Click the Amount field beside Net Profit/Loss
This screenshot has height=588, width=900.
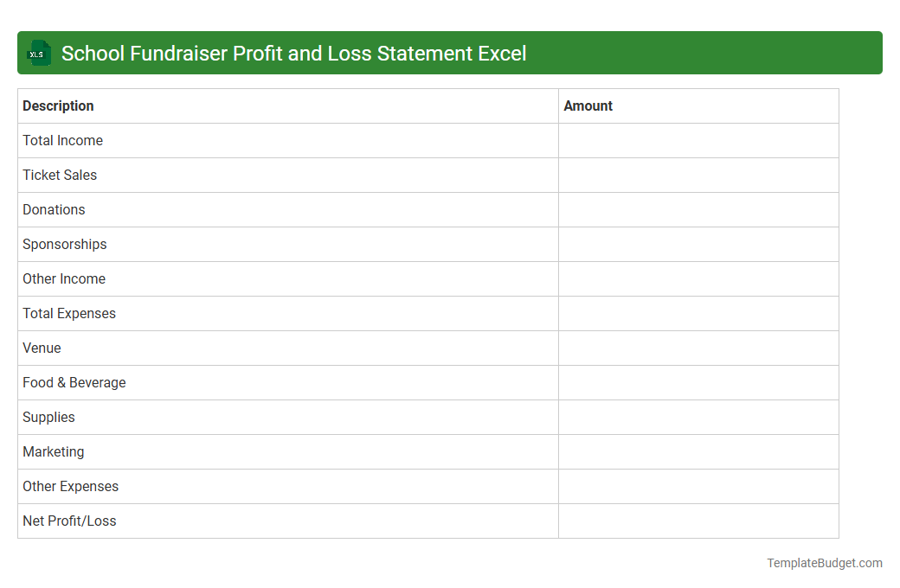[x=698, y=521]
